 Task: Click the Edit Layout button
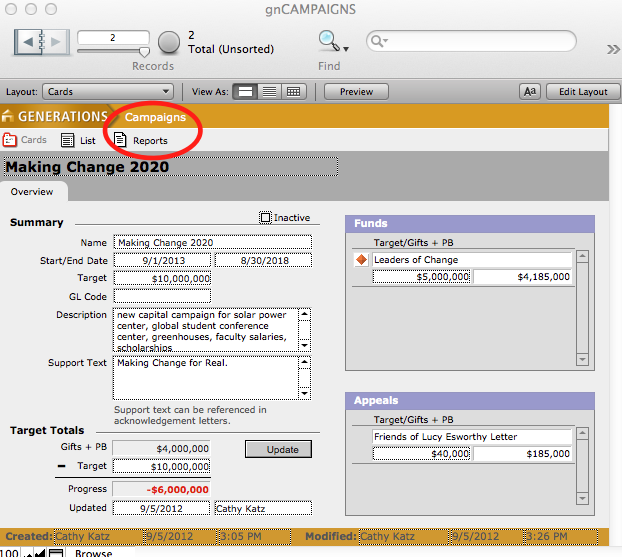(x=582, y=92)
